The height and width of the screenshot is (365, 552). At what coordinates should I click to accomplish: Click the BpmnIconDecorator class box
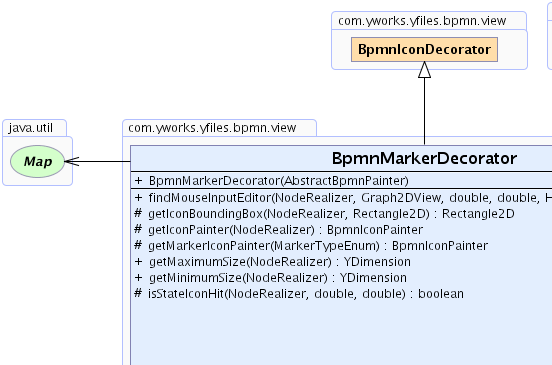[424, 49]
